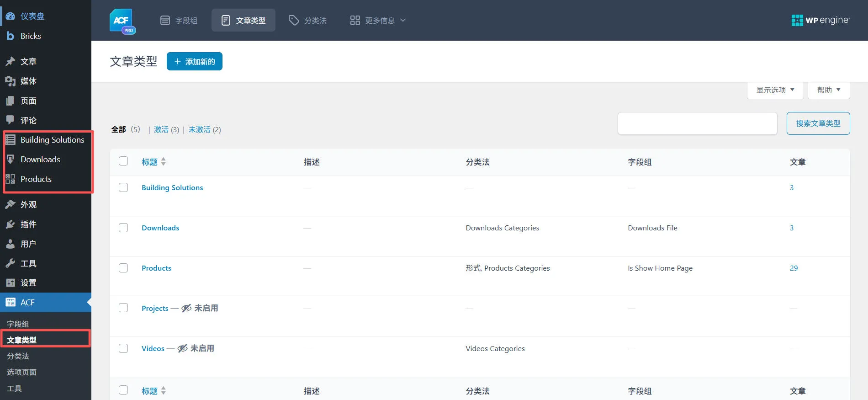Click the Bricks logo icon in sidebar
The height and width of the screenshot is (400, 868).
(x=11, y=36)
